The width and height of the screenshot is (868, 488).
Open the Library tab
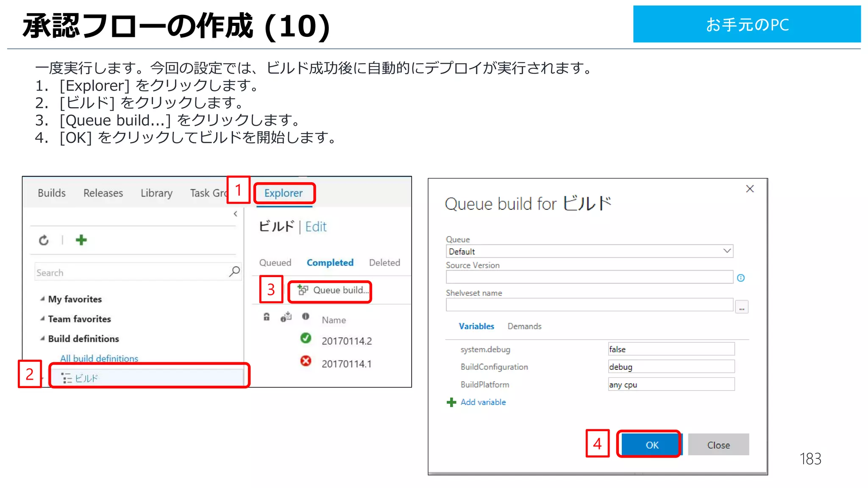coord(156,193)
